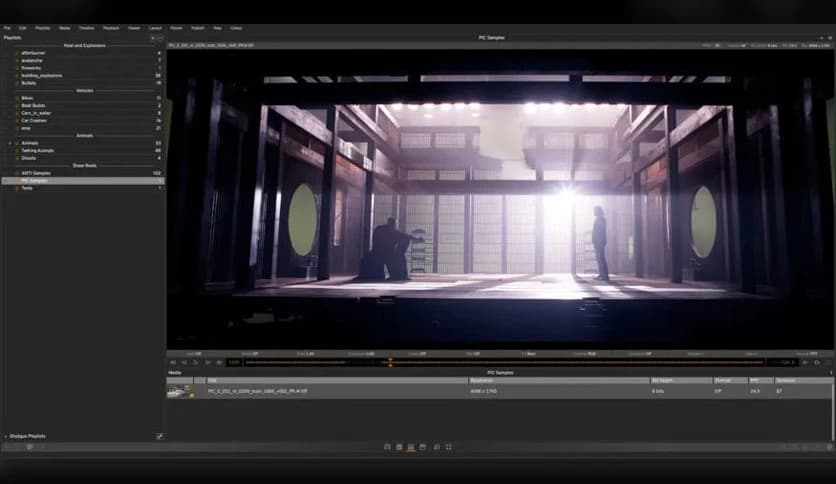Sort by the Resolution column header
The image size is (836, 484).
(559, 381)
